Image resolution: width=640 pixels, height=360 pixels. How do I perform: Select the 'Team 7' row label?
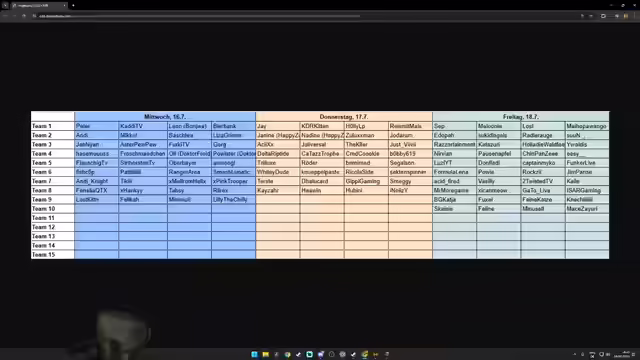coord(53,181)
